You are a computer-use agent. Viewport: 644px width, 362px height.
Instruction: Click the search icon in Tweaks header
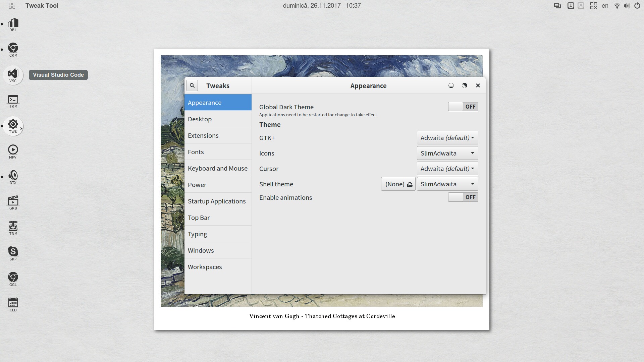[192, 85]
